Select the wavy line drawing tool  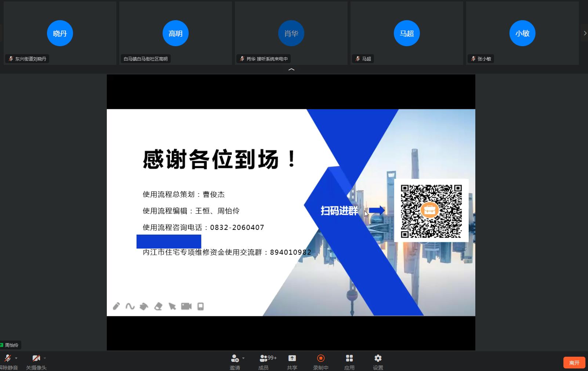click(130, 306)
